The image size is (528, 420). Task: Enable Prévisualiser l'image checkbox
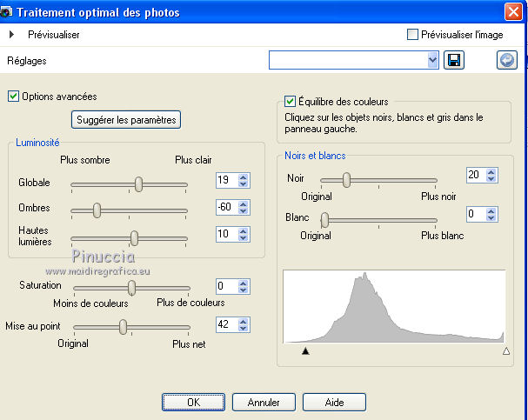pos(413,35)
